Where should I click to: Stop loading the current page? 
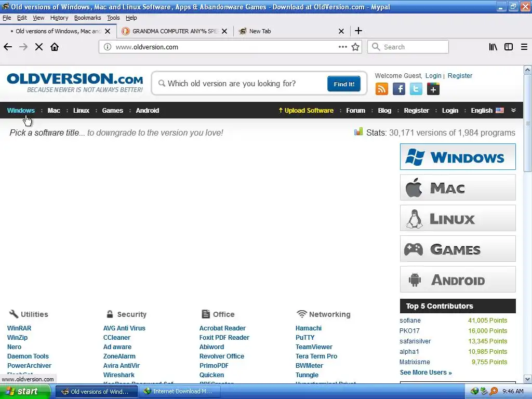click(39, 47)
